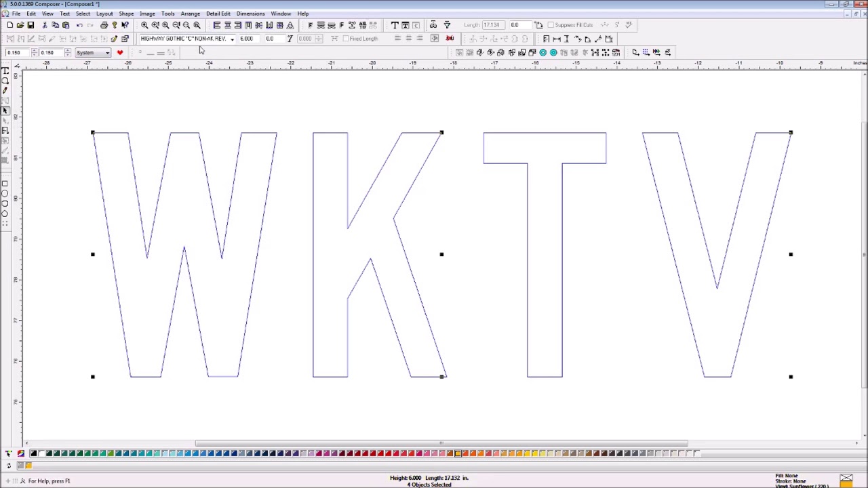Undo the last action
The width and height of the screenshot is (868, 488).
point(79,25)
